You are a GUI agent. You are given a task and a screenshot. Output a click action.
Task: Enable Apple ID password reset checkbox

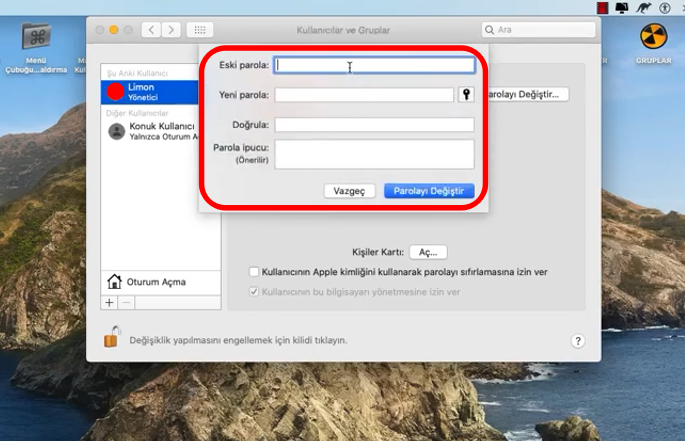pyautogui.click(x=254, y=272)
